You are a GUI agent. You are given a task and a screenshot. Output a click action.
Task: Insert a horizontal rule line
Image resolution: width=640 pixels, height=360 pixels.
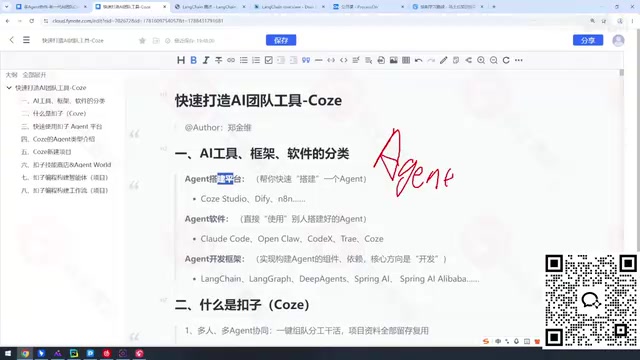(x=318, y=60)
